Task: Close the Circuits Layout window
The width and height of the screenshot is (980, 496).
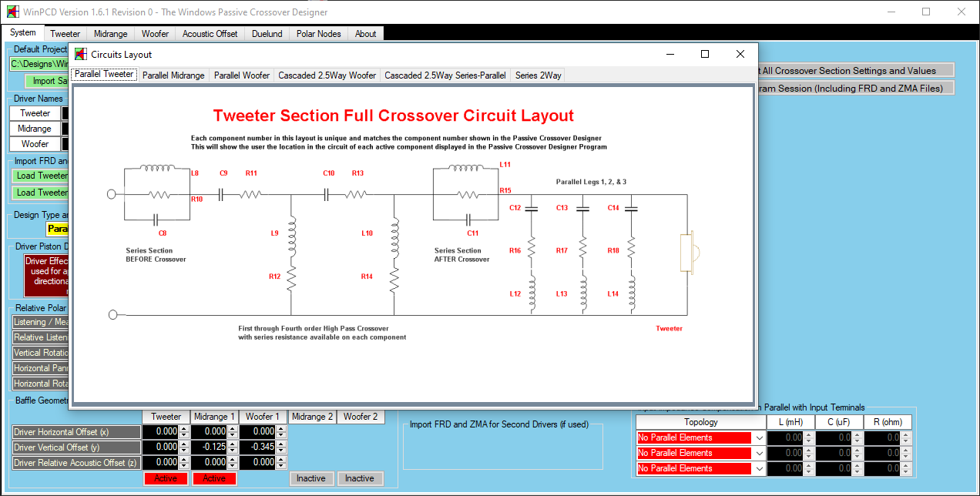Action: click(x=740, y=54)
